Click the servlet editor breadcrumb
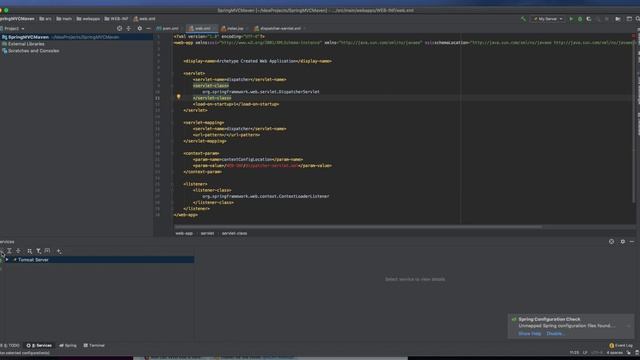 [207, 233]
